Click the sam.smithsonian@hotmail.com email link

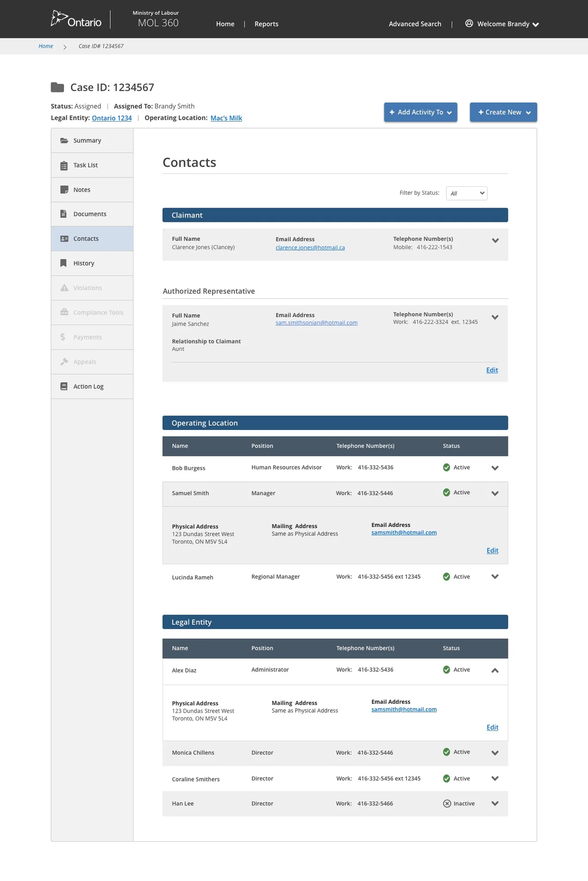coord(317,323)
